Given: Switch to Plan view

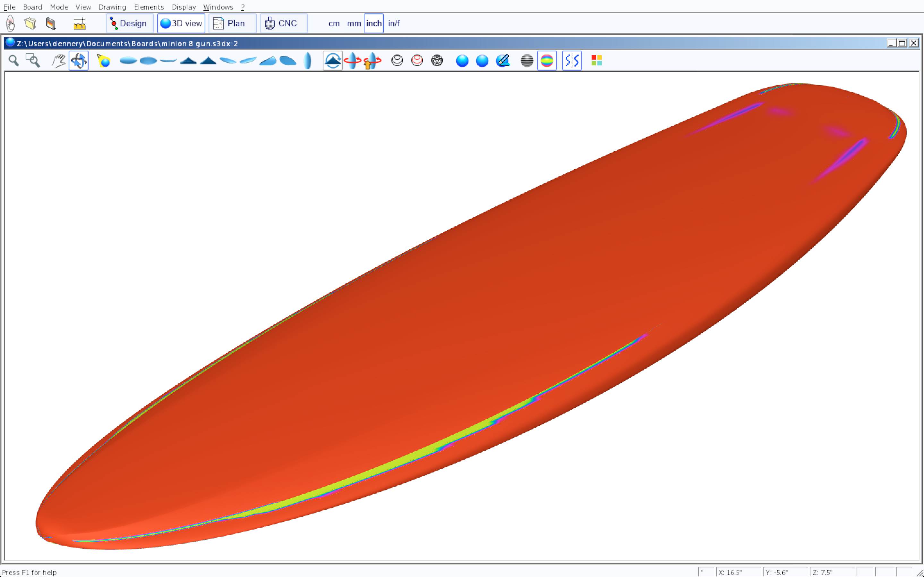Looking at the screenshot, I should pos(232,24).
